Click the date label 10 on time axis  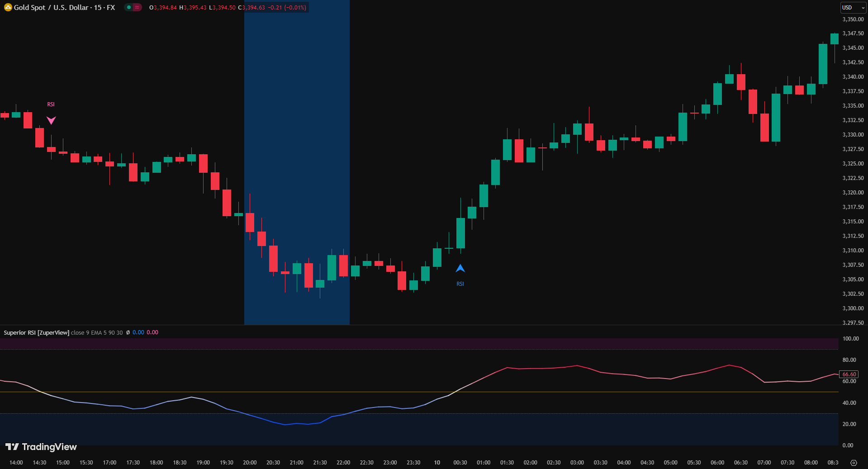[437, 463]
